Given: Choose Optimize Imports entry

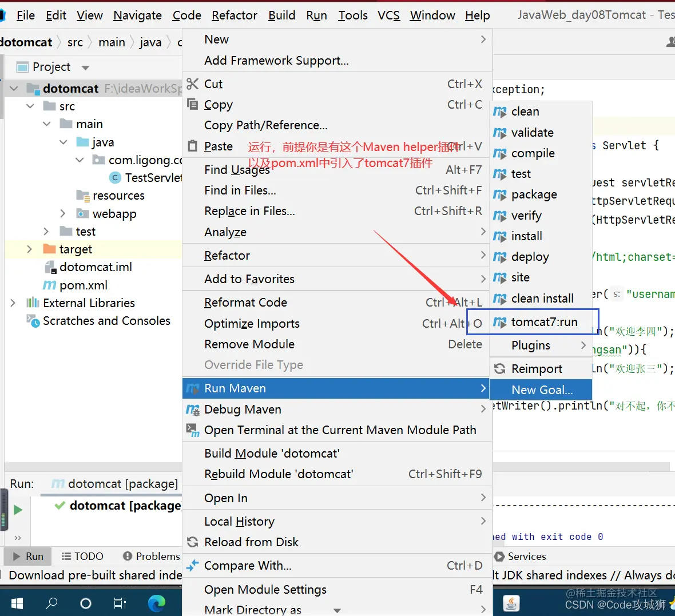Looking at the screenshot, I should pyautogui.click(x=337, y=323).
